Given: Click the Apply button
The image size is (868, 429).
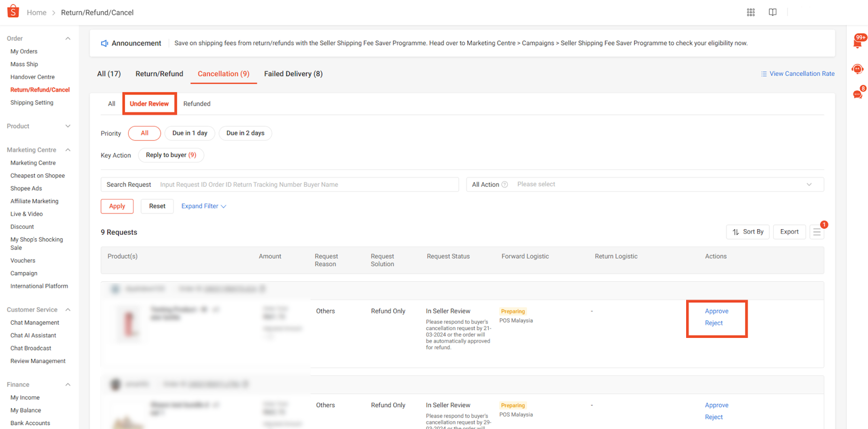Looking at the screenshot, I should click(117, 206).
